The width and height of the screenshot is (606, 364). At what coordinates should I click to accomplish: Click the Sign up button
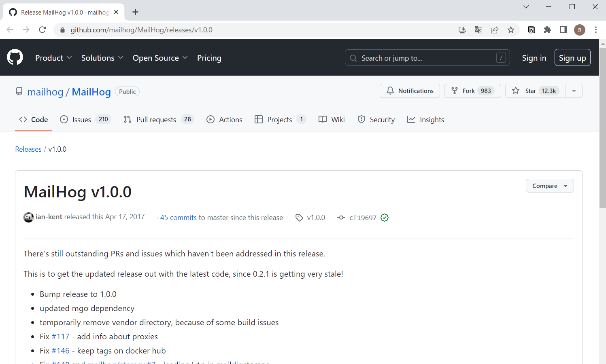click(x=572, y=57)
